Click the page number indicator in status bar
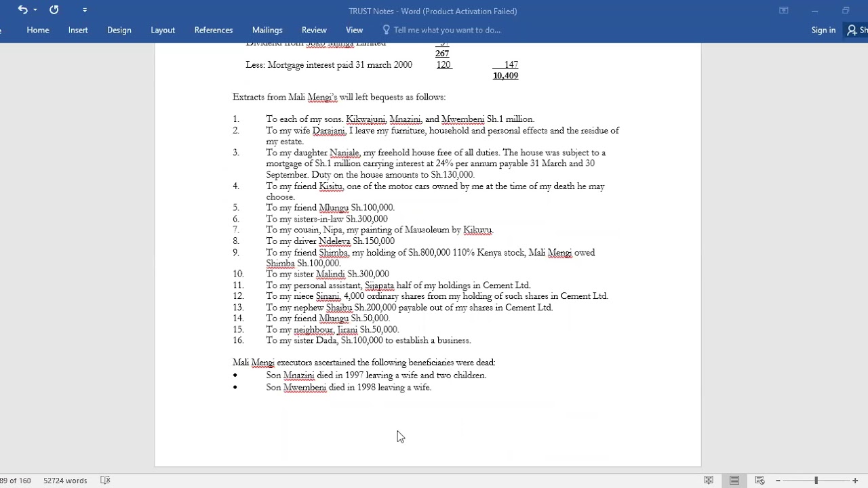 tap(16, 481)
